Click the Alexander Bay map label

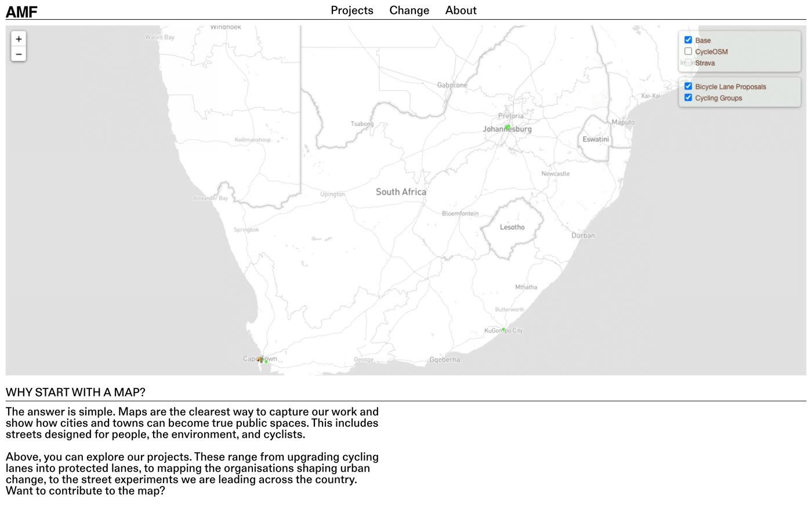pyautogui.click(x=210, y=199)
